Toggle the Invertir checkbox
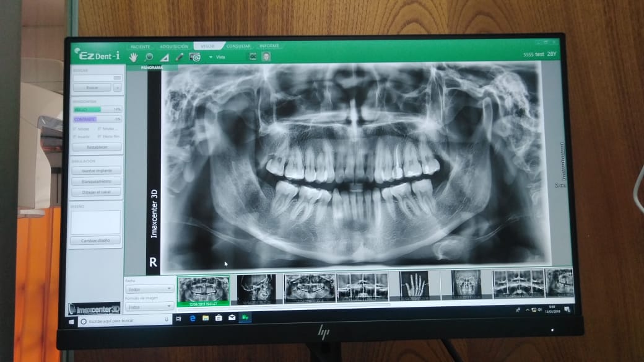The height and width of the screenshot is (362, 644). point(75,136)
